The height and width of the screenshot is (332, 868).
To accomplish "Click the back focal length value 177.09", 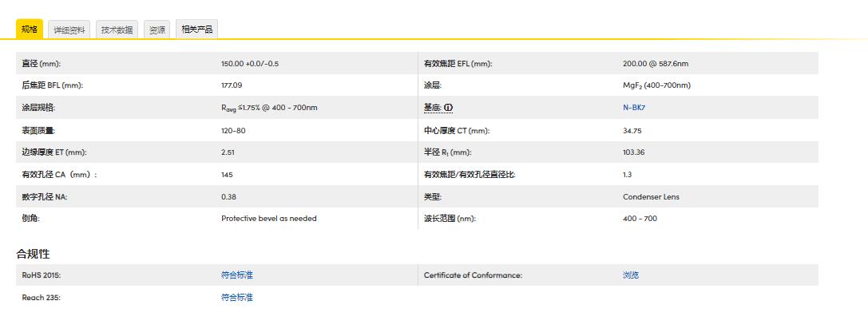I will (x=232, y=85).
